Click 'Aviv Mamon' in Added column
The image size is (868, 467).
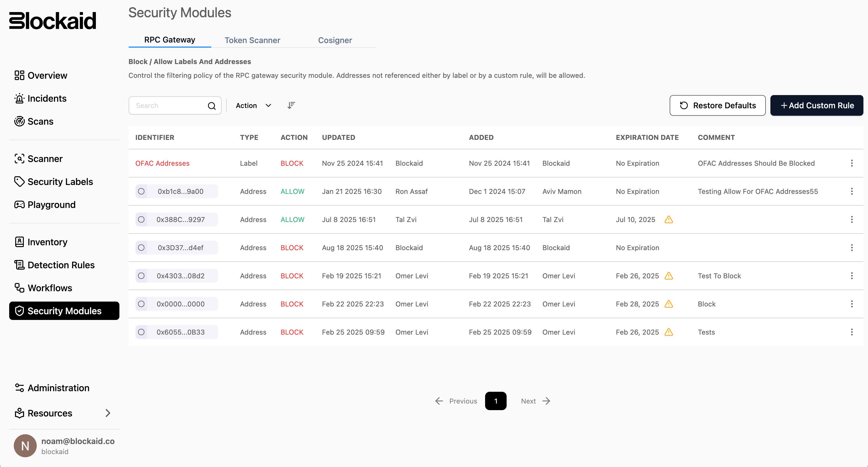coord(562,191)
